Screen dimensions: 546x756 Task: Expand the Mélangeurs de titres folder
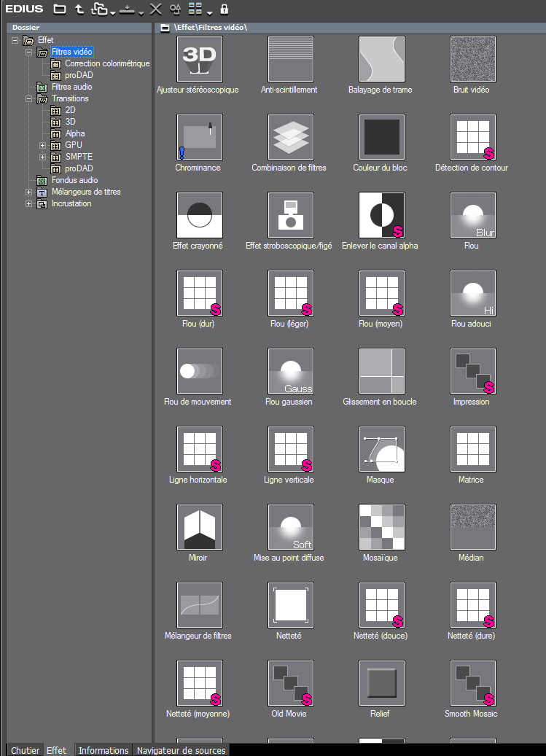(x=29, y=192)
